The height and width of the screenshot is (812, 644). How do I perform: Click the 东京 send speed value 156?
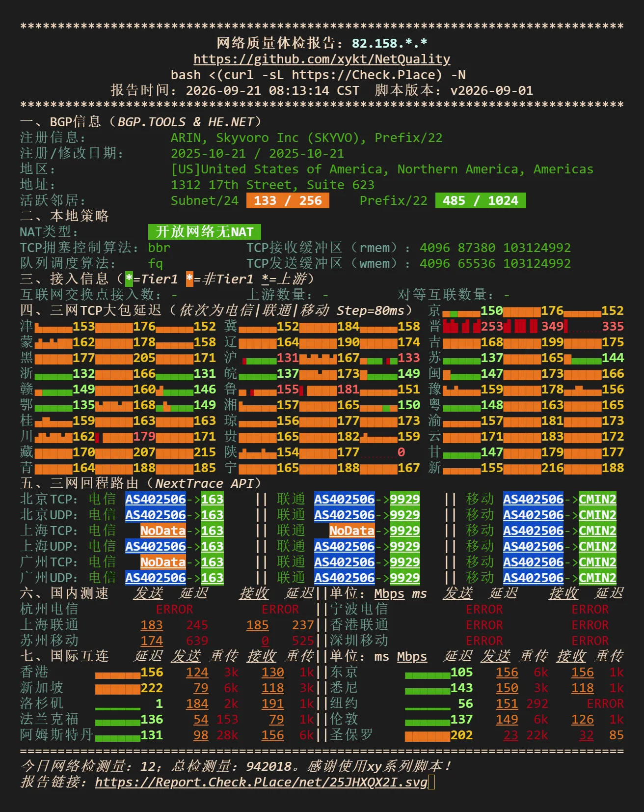click(x=507, y=672)
